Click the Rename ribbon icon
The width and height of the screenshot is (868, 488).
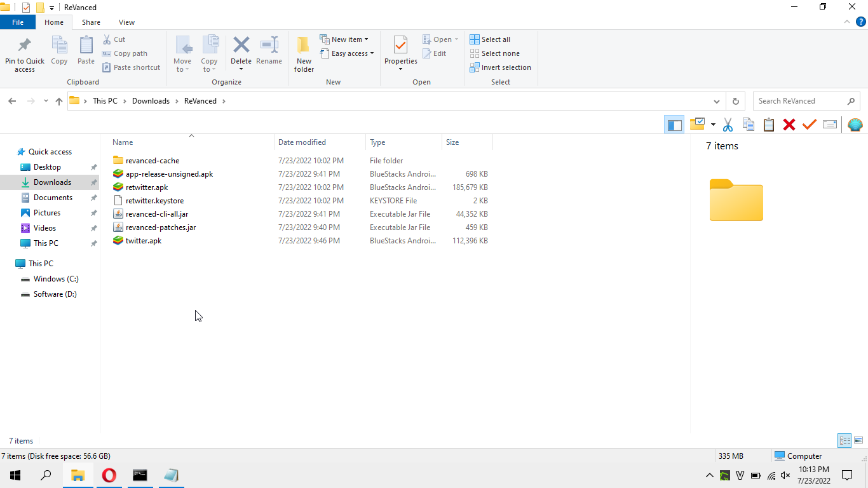click(x=269, y=45)
